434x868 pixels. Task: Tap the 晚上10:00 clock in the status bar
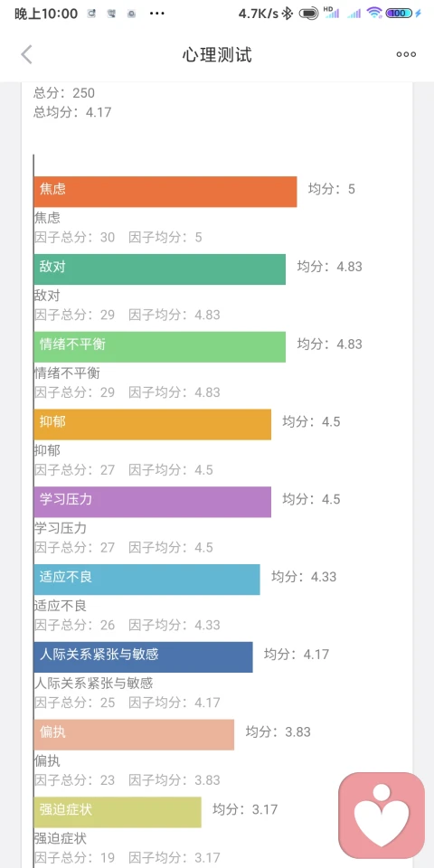click(x=46, y=14)
